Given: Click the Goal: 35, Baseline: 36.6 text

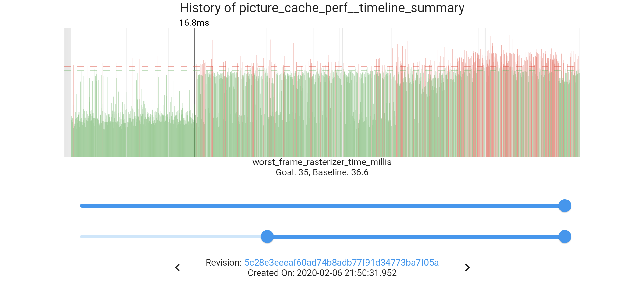Looking at the screenshot, I should [x=322, y=172].
